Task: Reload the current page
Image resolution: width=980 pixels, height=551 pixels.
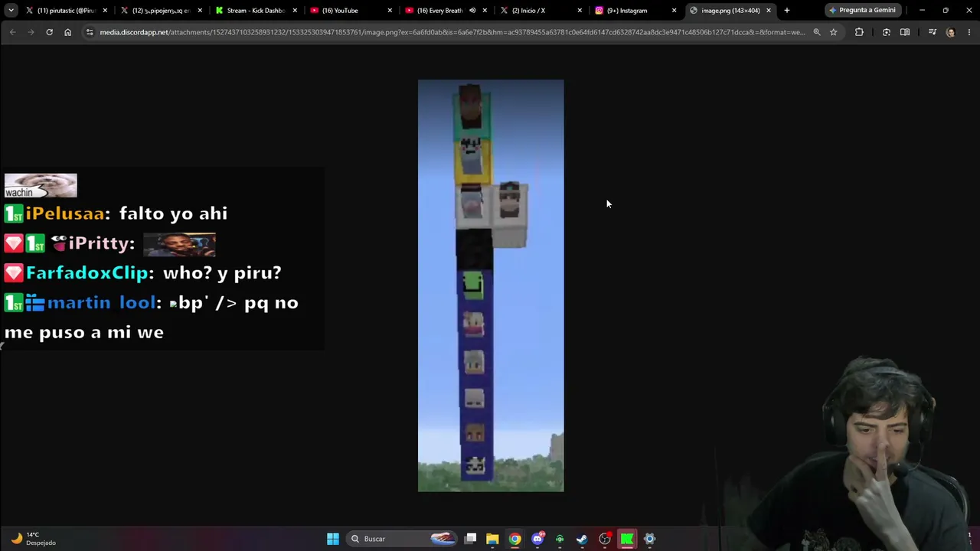Action: (x=49, y=32)
